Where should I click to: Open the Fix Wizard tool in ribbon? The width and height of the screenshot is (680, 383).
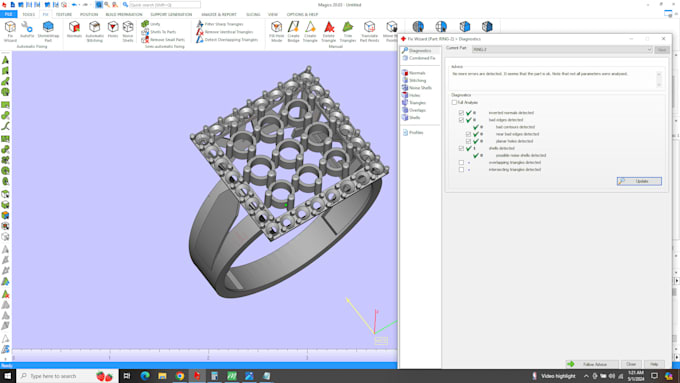pos(10,32)
